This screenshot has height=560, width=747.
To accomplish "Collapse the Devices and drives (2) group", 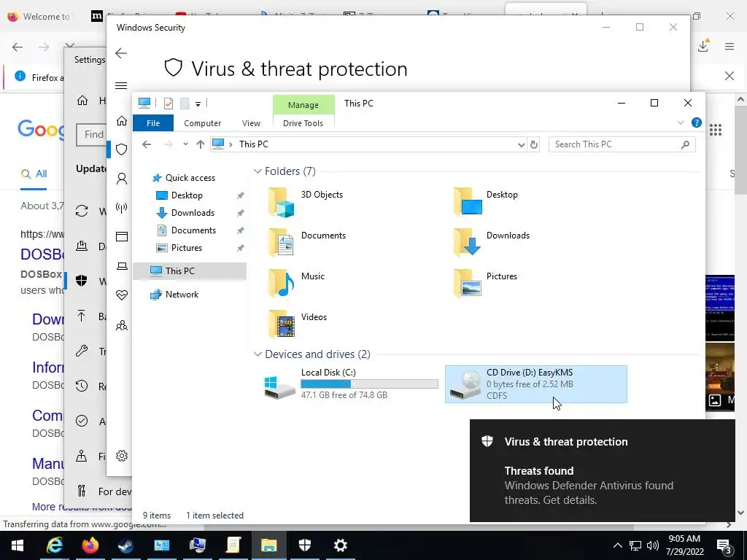I will 258,354.
